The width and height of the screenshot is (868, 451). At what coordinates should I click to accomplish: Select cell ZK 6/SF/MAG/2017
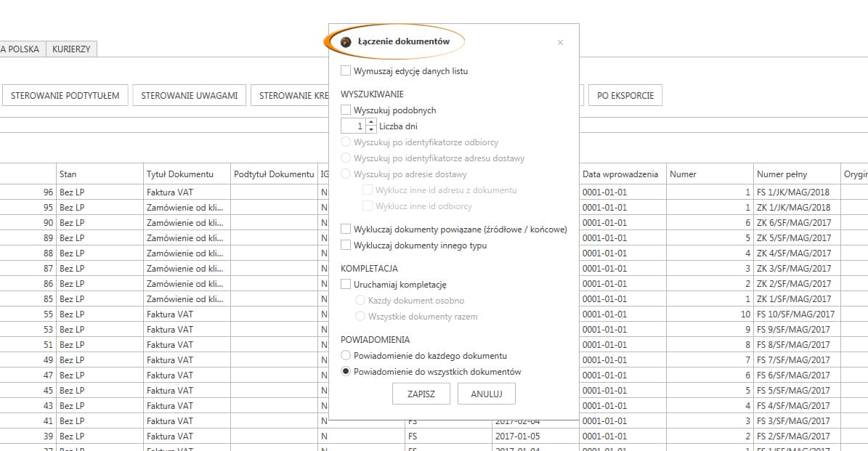pyautogui.click(x=797, y=222)
